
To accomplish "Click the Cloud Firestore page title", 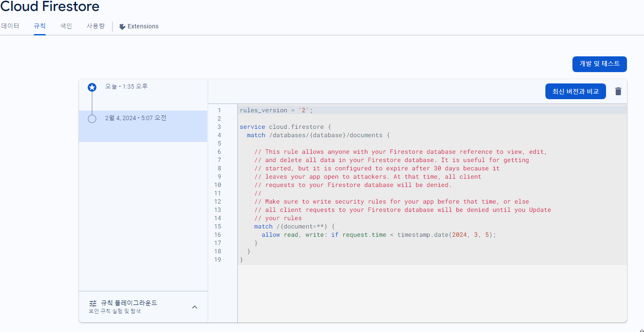I will (50, 7).
